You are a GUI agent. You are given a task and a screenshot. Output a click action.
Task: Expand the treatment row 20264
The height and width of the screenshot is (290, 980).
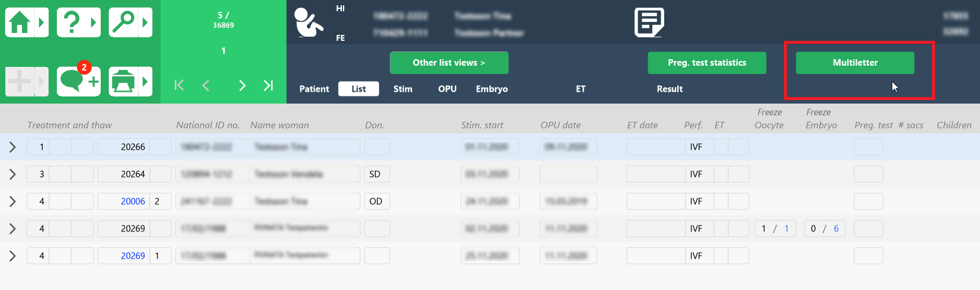point(12,174)
